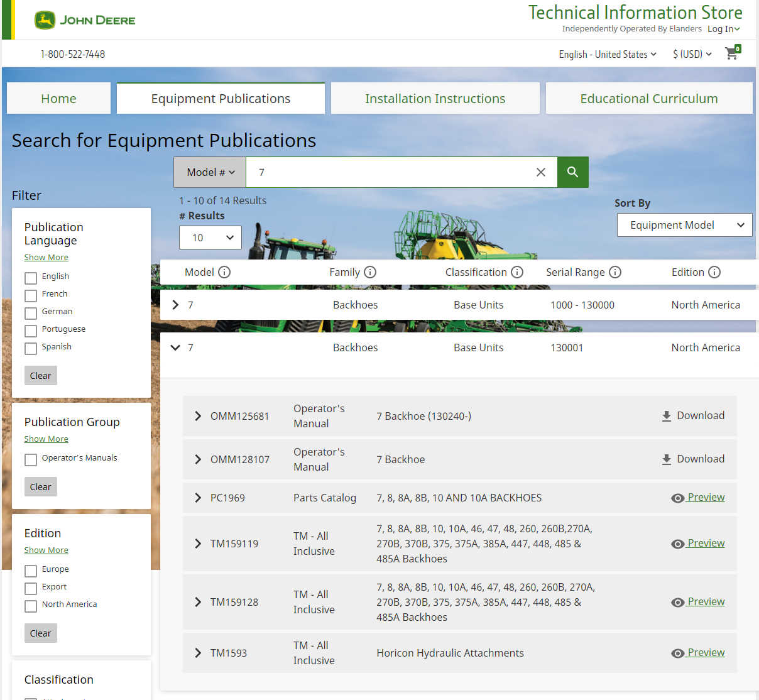Screen dimensions: 759x700
Task: Check the North America edition filter
Action: tap(31, 606)
